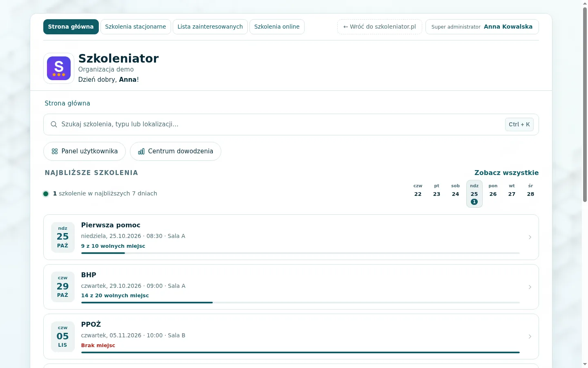Select wt 27 in week strip

click(512, 193)
